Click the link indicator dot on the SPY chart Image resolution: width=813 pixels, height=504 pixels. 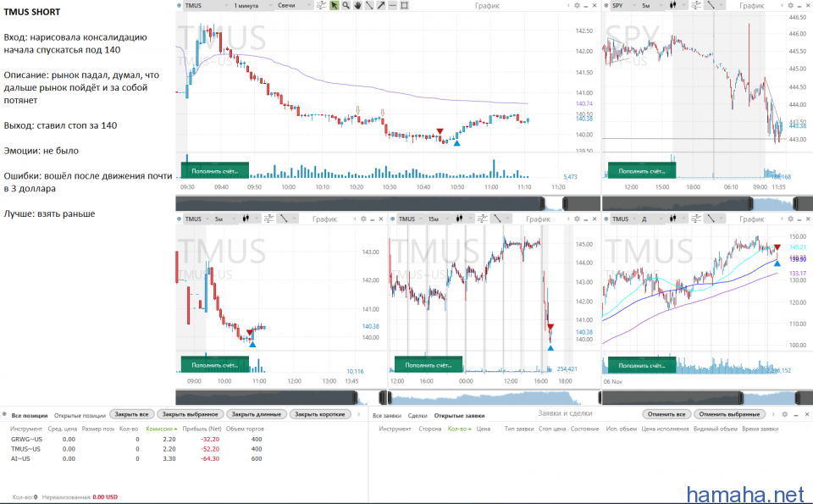coord(606,5)
